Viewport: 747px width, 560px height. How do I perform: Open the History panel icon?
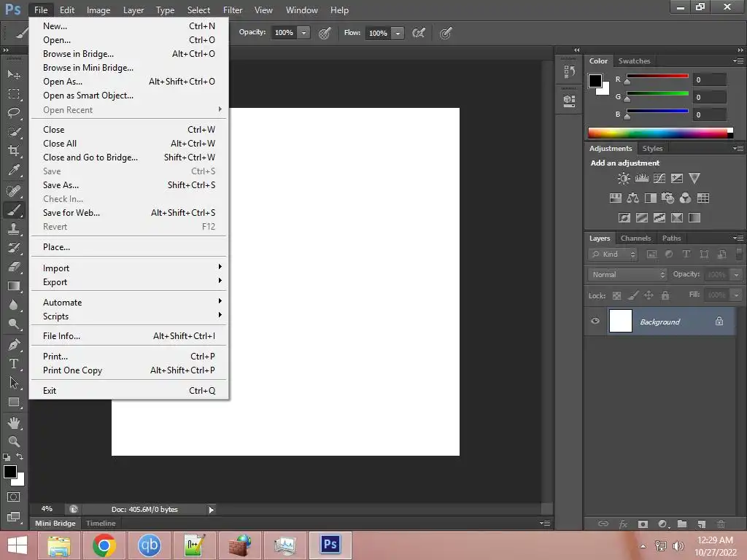click(569, 72)
